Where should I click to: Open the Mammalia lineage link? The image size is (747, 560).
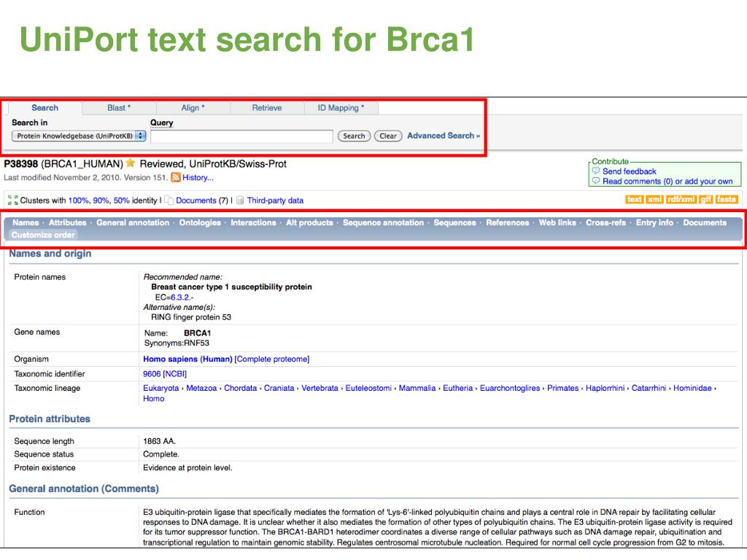(x=417, y=388)
